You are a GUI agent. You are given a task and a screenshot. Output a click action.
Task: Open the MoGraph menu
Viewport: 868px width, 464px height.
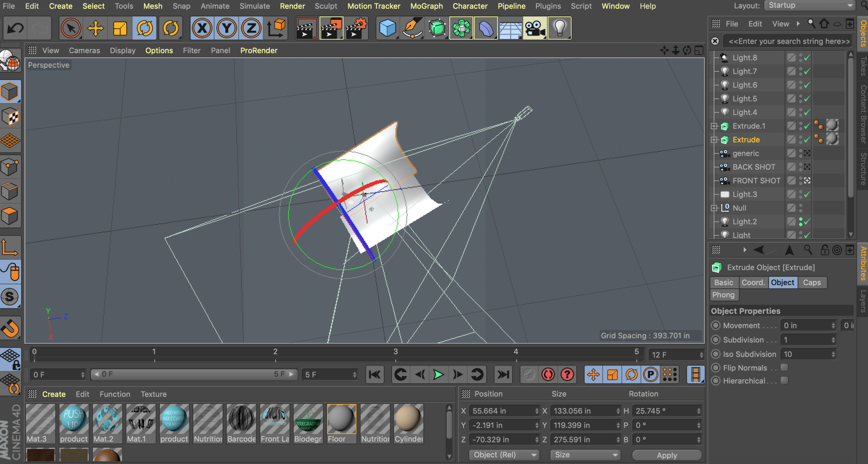tap(426, 6)
